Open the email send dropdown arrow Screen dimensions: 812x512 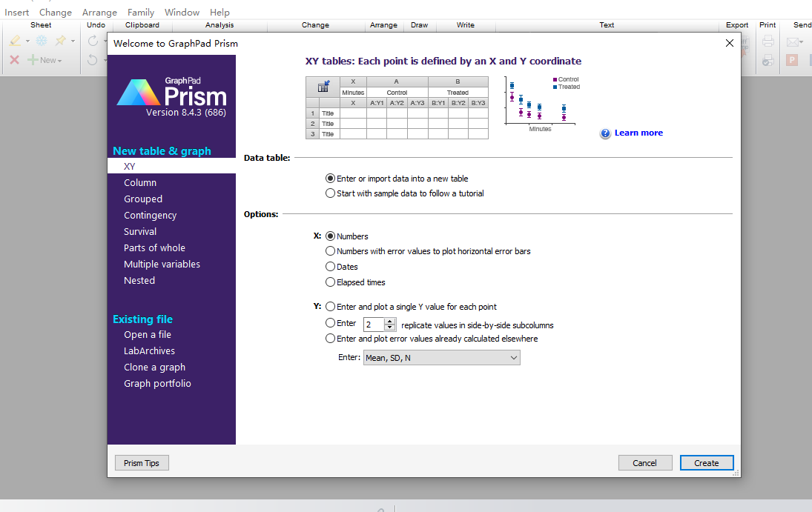click(x=802, y=42)
